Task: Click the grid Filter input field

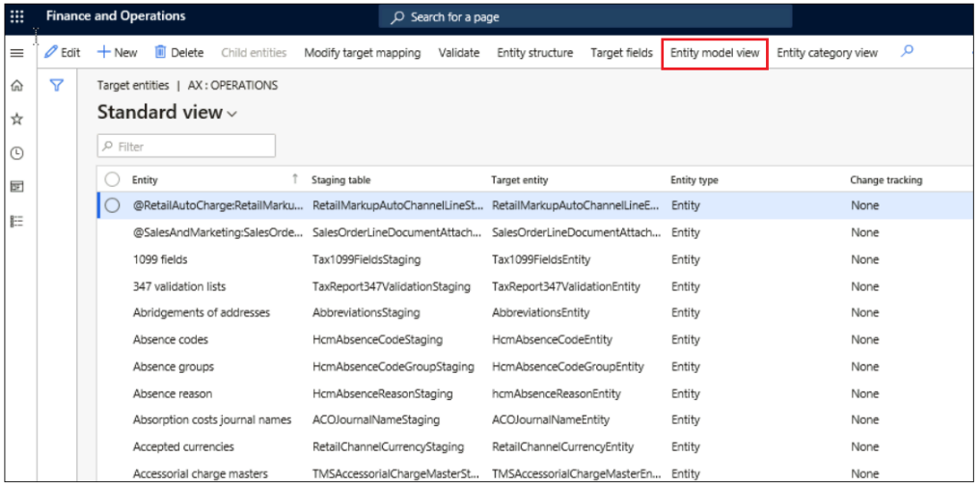Action: [186, 147]
